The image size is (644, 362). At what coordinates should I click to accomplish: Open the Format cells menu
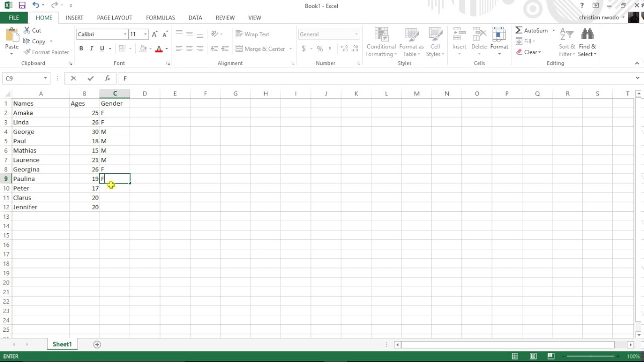click(x=499, y=42)
